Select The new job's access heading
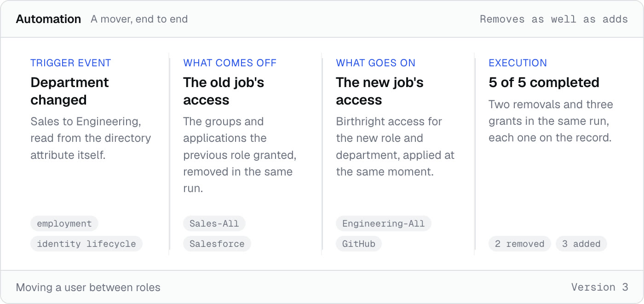Viewport: 644px width, 304px height. click(379, 91)
